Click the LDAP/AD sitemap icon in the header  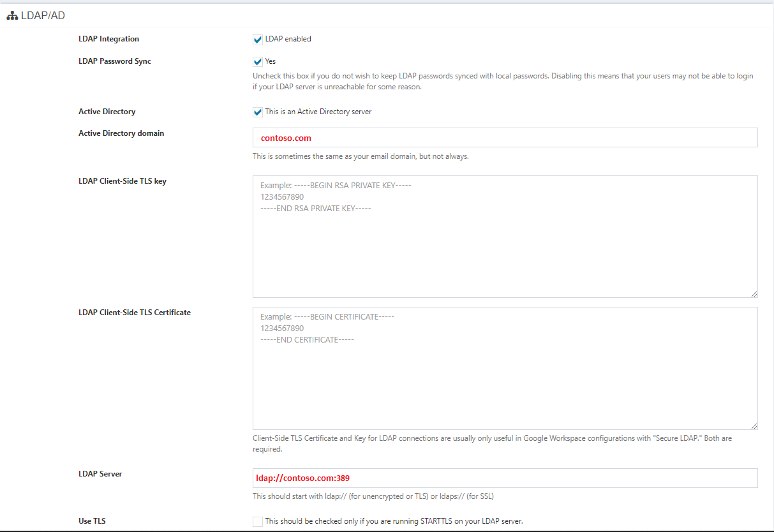point(12,15)
